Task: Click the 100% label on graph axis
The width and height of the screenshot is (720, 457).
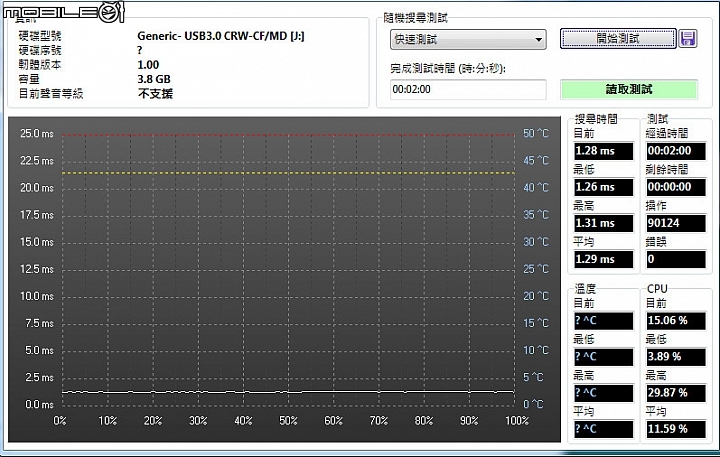Action: coord(517,421)
